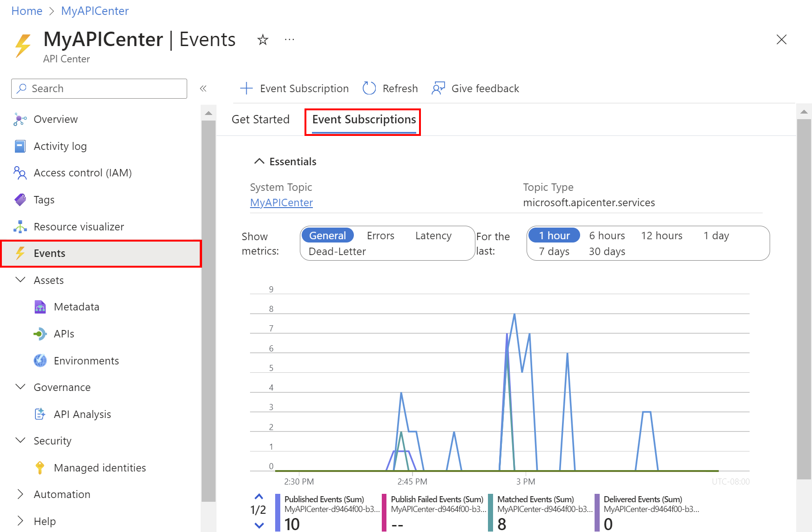Open Managed identities under Security
This screenshot has height=532, width=812.
(100, 467)
